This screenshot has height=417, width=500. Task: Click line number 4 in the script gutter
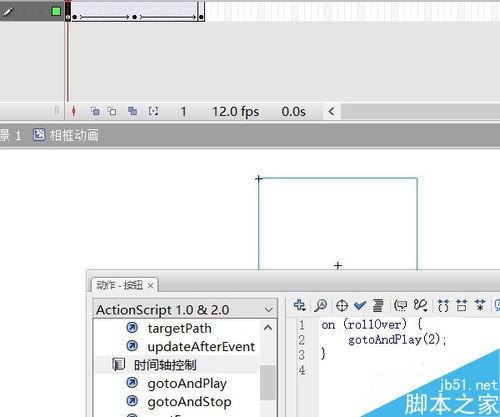click(302, 370)
